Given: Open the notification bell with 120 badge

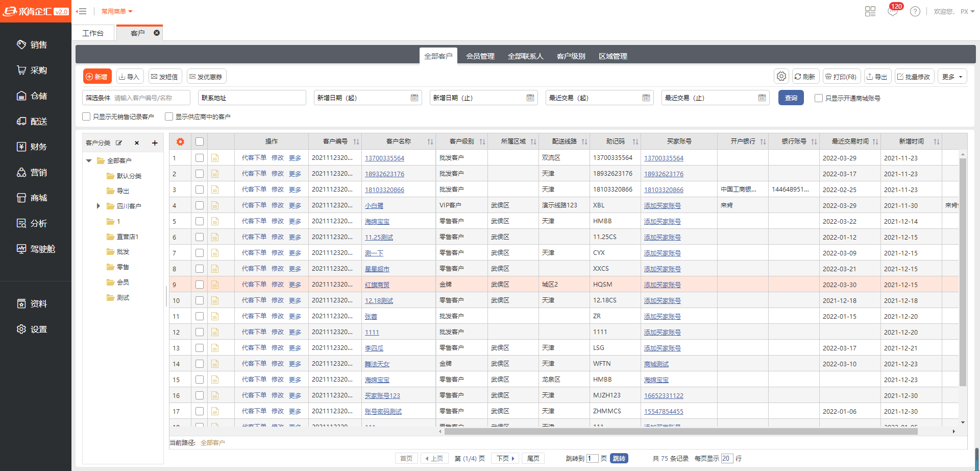Looking at the screenshot, I should click(x=893, y=12).
